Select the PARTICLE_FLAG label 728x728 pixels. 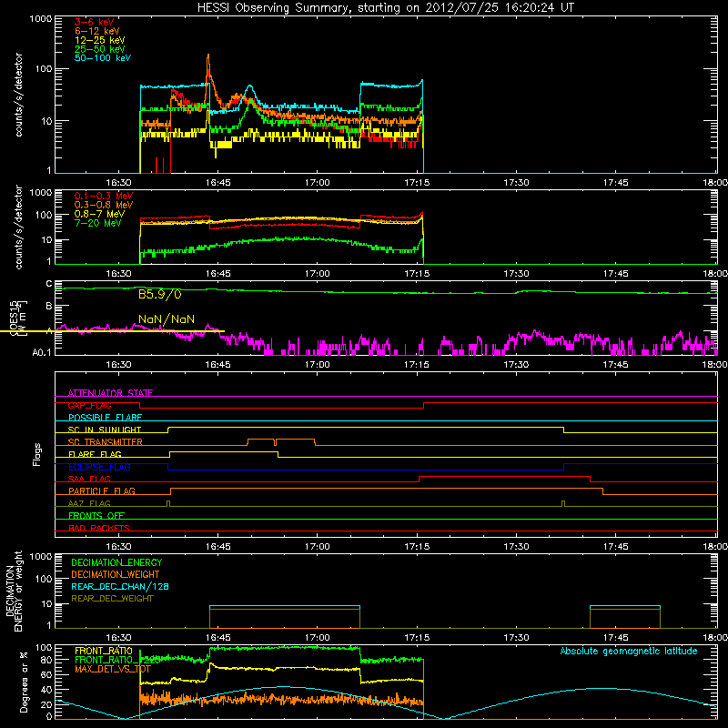pyautogui.click(x=102, y=490)
